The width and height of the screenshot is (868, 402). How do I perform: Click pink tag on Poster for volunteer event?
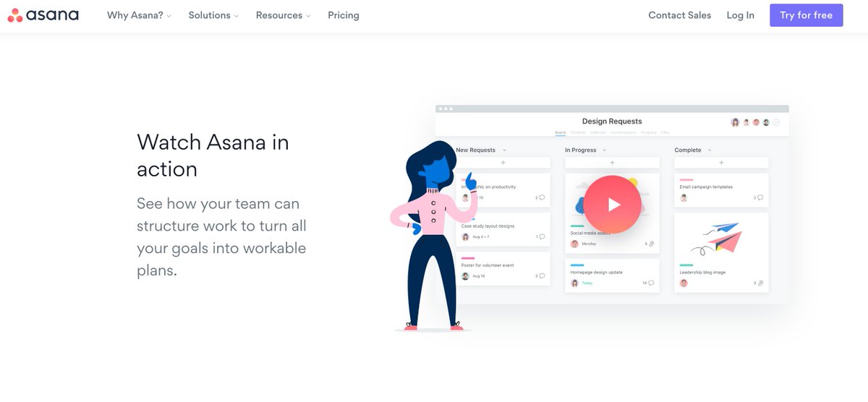click(x=468, y=258)
